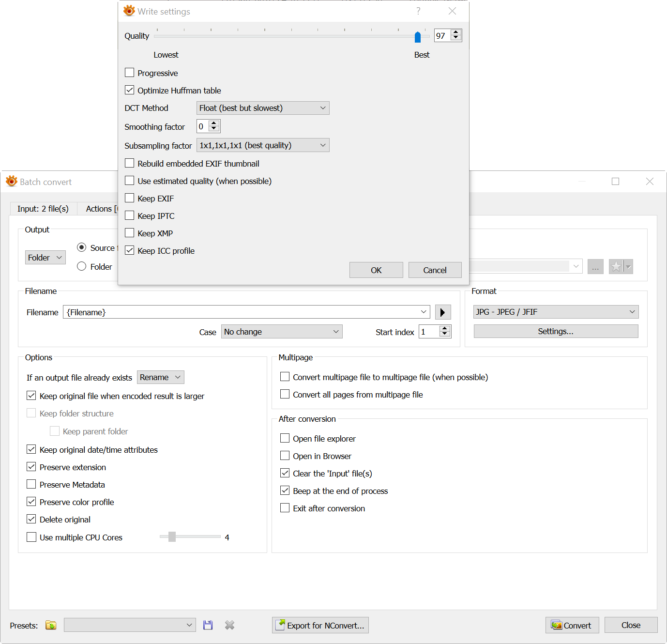Browse for output folder with the ellipsis button

[595, 266]
